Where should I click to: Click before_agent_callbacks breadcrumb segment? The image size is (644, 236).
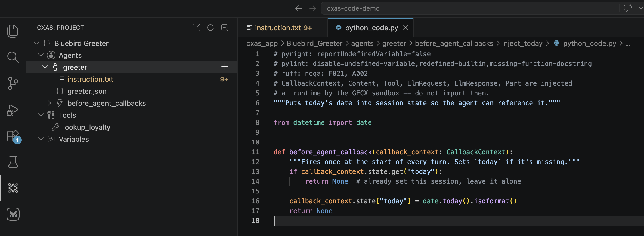(454, 43)
